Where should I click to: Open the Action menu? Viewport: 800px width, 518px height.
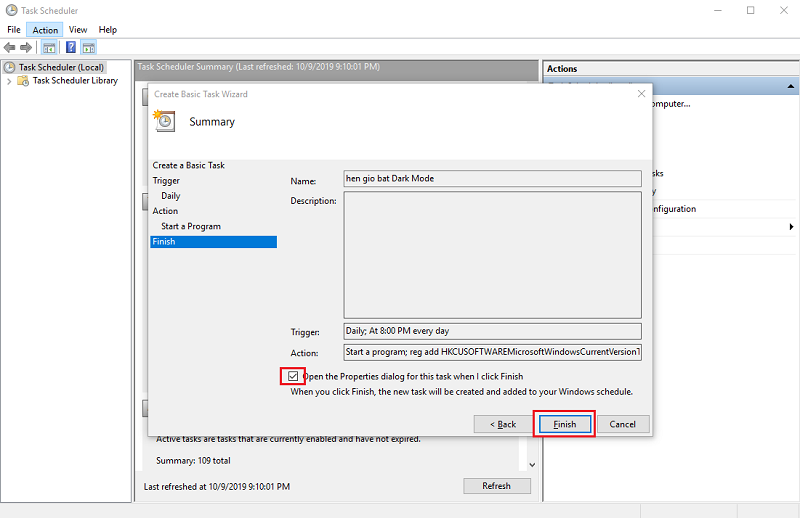[x=45, y=30]
